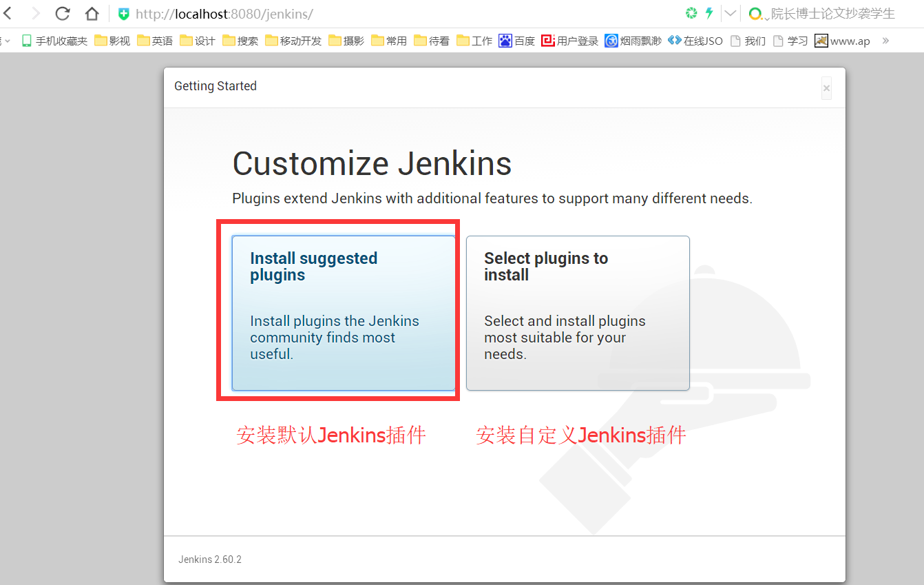Click the Jenkins 2.60.2 version text
The width and height of the screenshot is (924, 585).
click(x=210, y=560)
